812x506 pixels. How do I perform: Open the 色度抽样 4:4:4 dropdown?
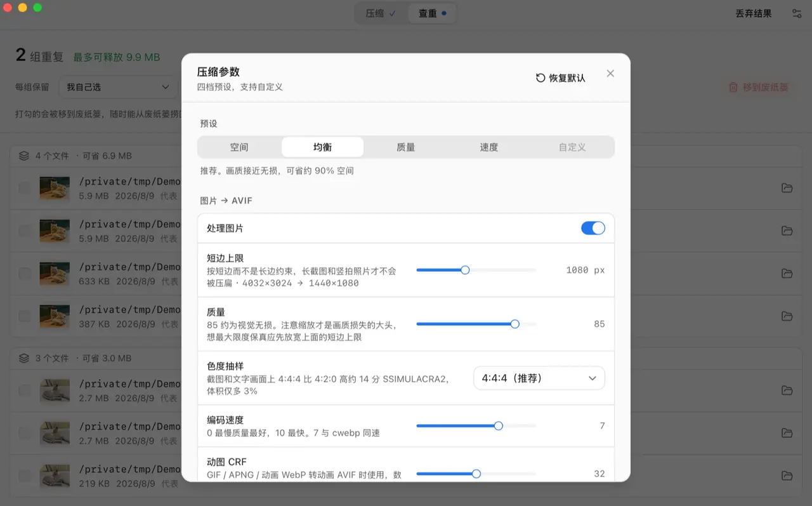pyautogui.click(x=539, y=378)
